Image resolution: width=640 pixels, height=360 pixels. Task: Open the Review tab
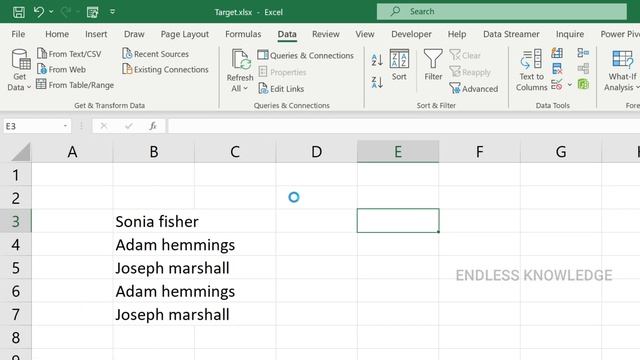click(x=326, y=34)
